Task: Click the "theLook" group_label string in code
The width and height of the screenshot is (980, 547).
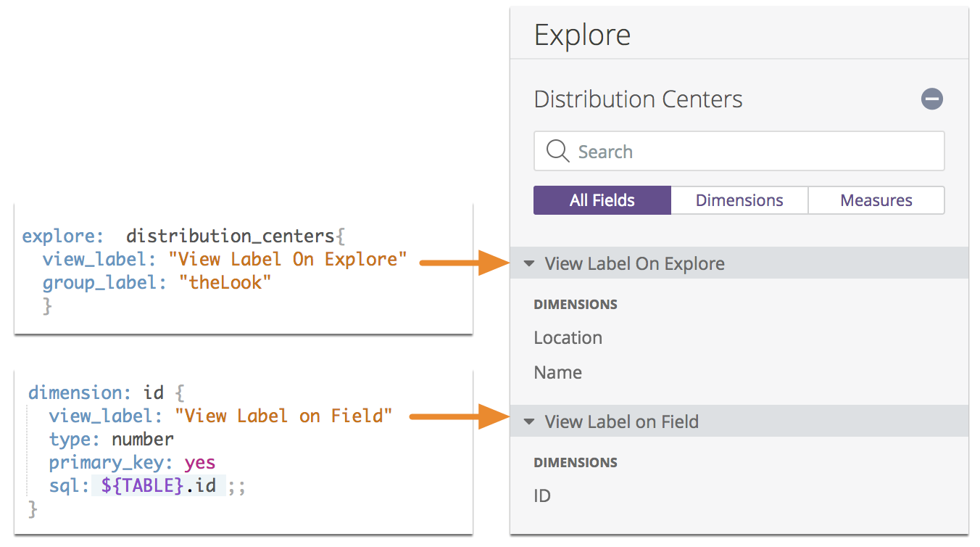Action: click(x=225, y=282)
